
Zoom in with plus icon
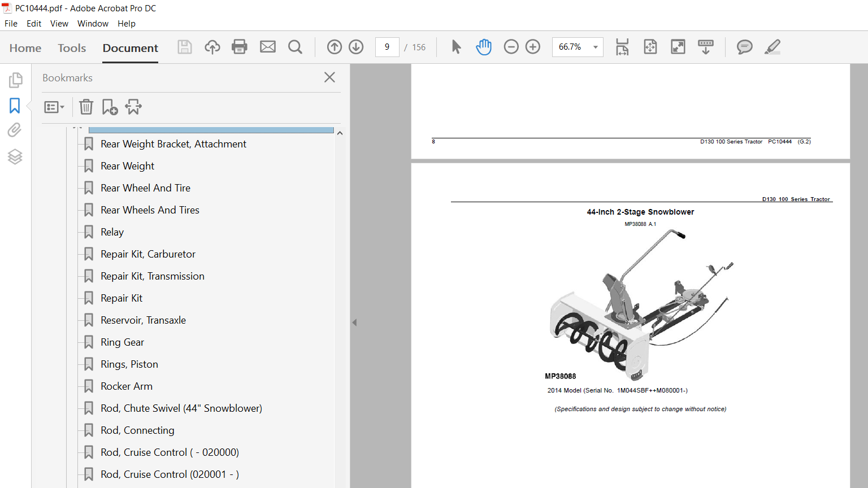pyautogui.click(x=533, y=47)
